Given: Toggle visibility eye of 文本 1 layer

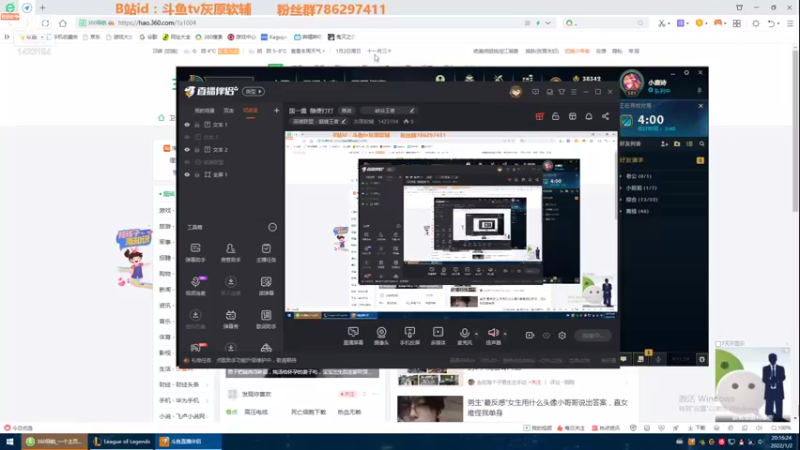Looking at the screenshot, I should click(187, 124).
